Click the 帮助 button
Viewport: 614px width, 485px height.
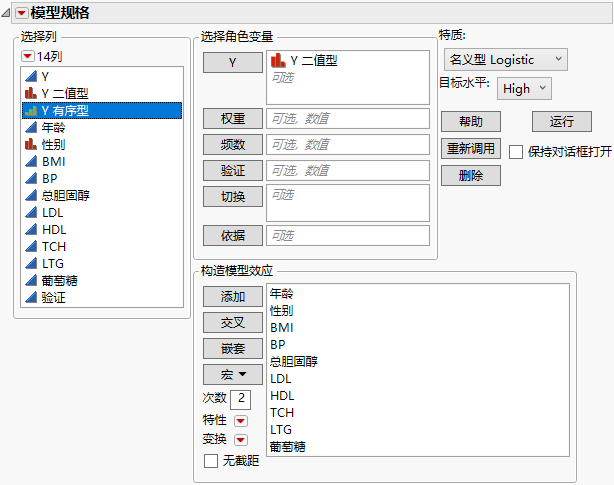pos(471,121)
